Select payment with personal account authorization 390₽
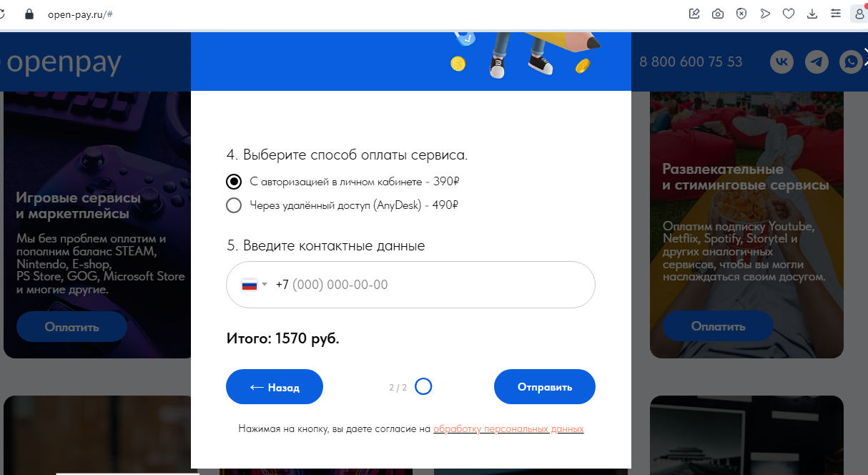This screenshot has width=868, height=475. click(x=234, y=182)
